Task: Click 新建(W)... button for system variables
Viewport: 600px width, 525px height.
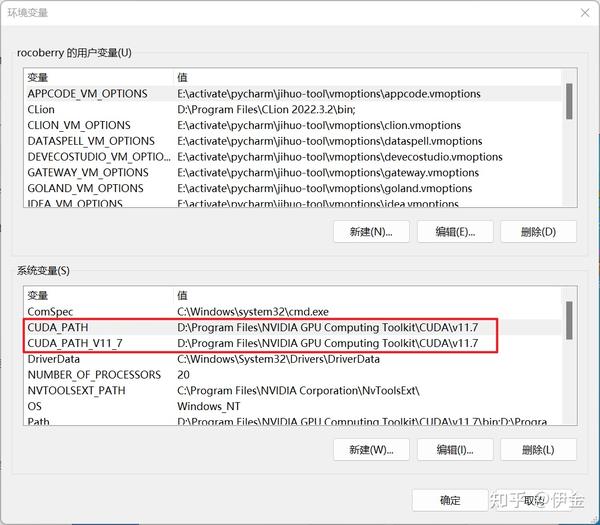Action: [x=371, y=450]
